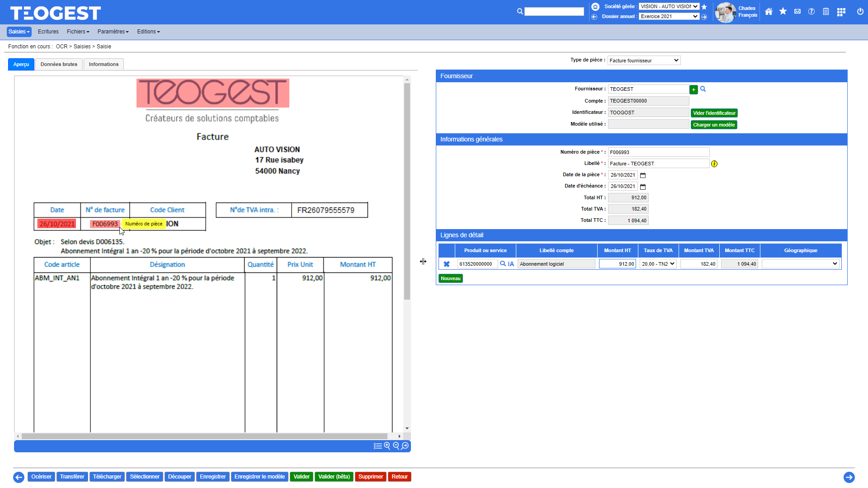The width and height of the screenshot is (868, 488).
Task: Open the calendar picker for Date de la pièce
Action: tap(642, 175)
